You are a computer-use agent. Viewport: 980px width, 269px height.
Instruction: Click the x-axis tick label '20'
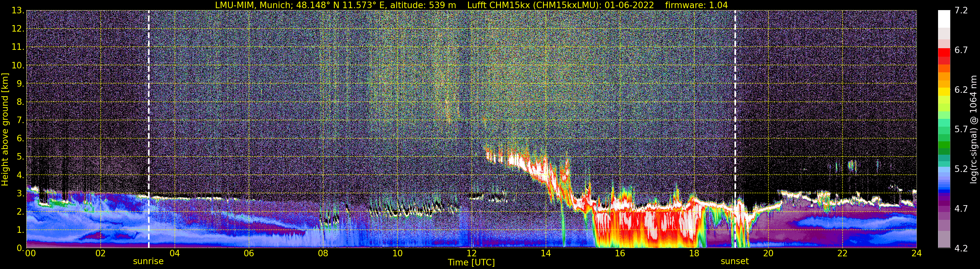pos(768,253)
